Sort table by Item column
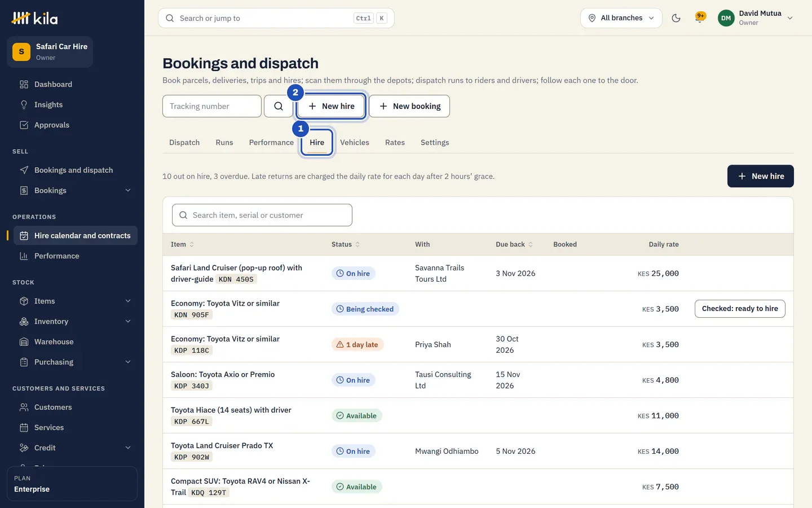Image resolution: width=812 pixels, height=508 pixels. [183, 244]
